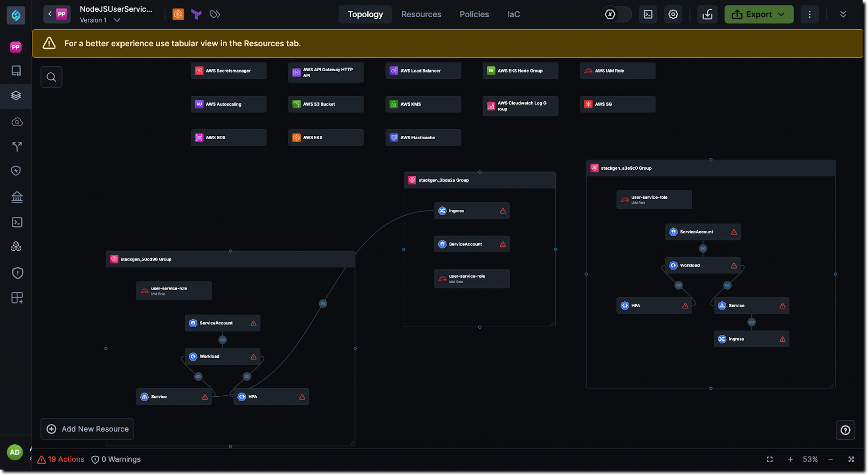
Task: Click the fit-to-view icon
Action: point(770,459)
